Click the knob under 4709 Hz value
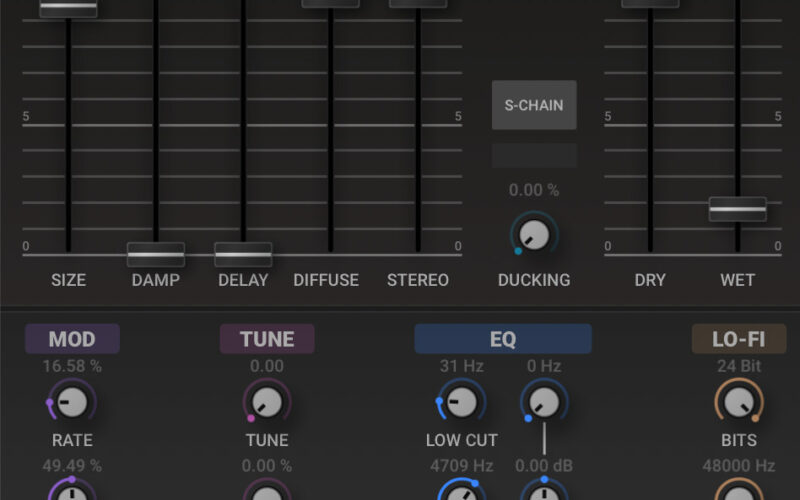 (461, 492)
